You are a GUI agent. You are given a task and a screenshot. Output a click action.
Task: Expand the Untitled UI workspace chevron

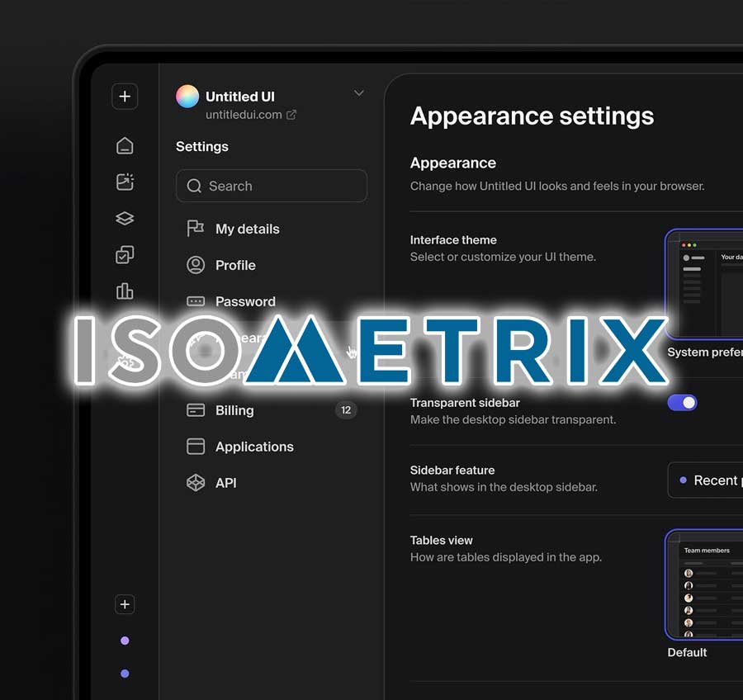click(x=359, y=93)
